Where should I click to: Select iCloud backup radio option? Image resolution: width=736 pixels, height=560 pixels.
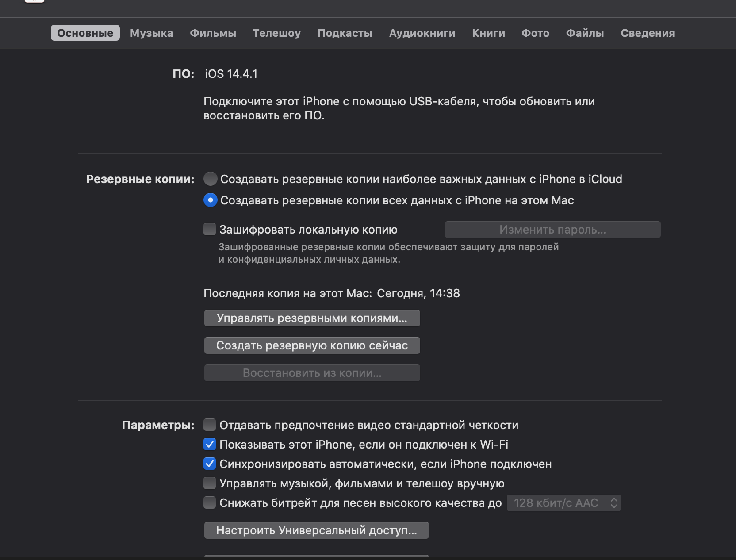tap(211, 179)
